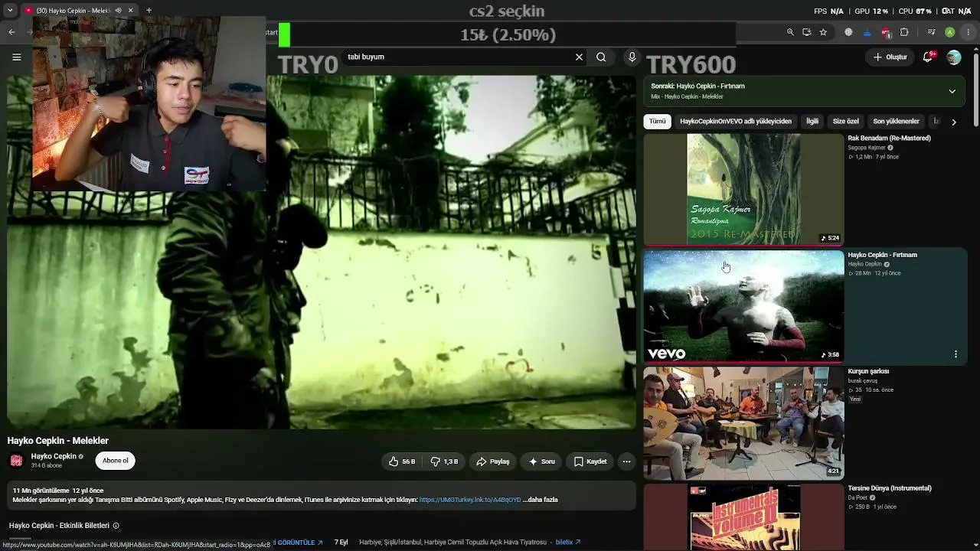Open the Hayko Cepkin - Fırtınam thumbnail

tap(743, 306)
